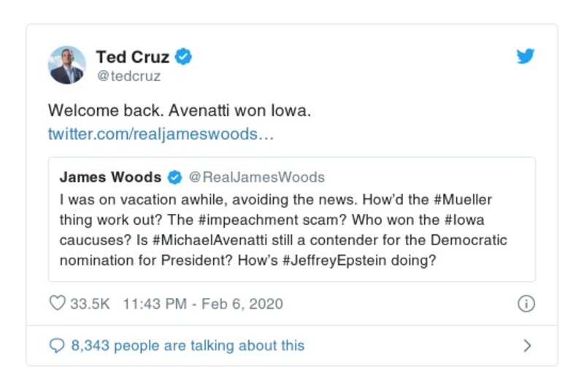The image size is (584, 392).
Task: Open "8,343 people are talking about this"
Action: 188,345
